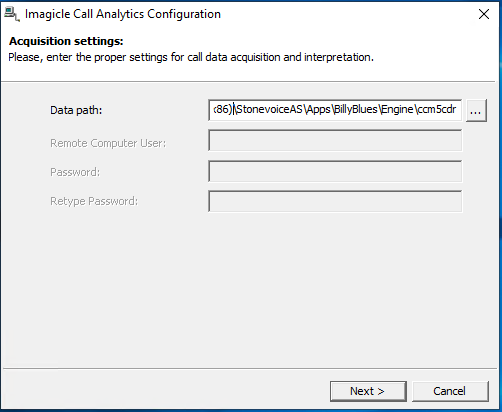Place cursor on 'ccm5cdr' in the data path
This screenshot has width=502, height=412.
(436, 109)
